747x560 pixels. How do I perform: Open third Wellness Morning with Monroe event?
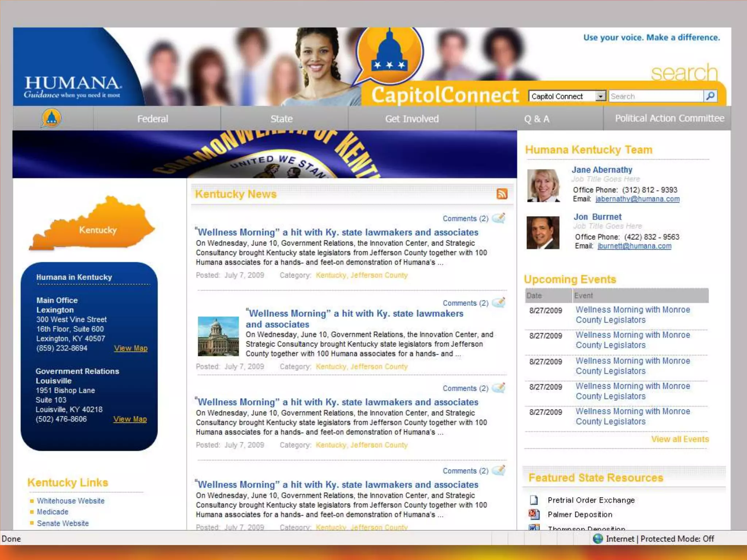click(x=632, y=366)
